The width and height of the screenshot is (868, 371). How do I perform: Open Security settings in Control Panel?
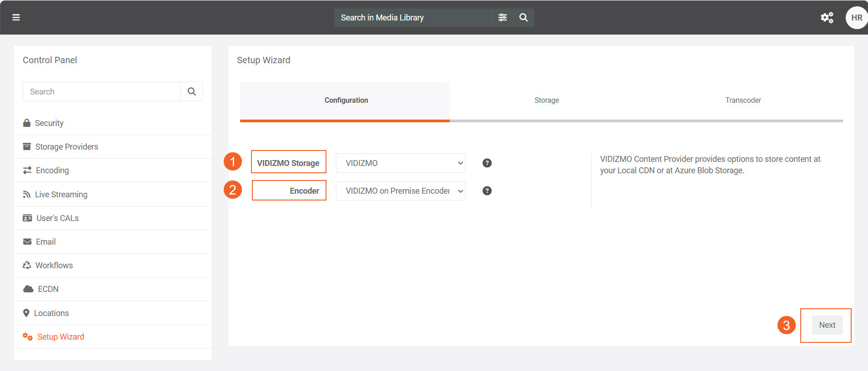(49, 123)
